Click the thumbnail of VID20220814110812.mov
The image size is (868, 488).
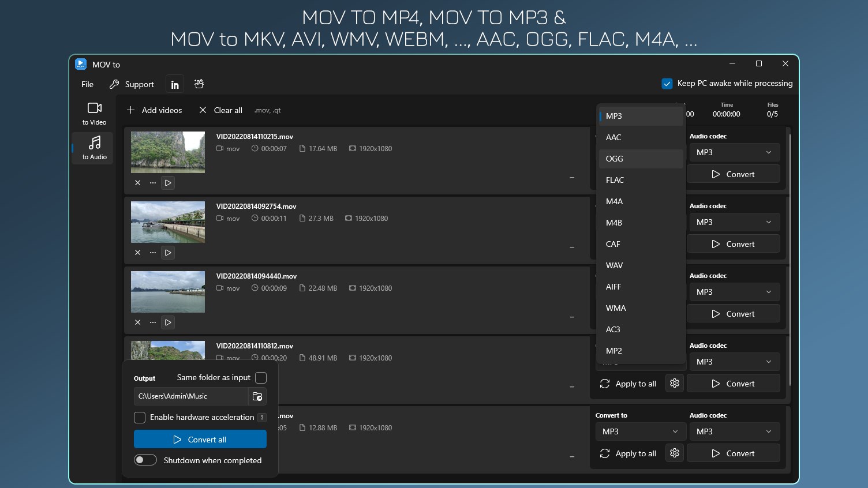pos(167,351)
